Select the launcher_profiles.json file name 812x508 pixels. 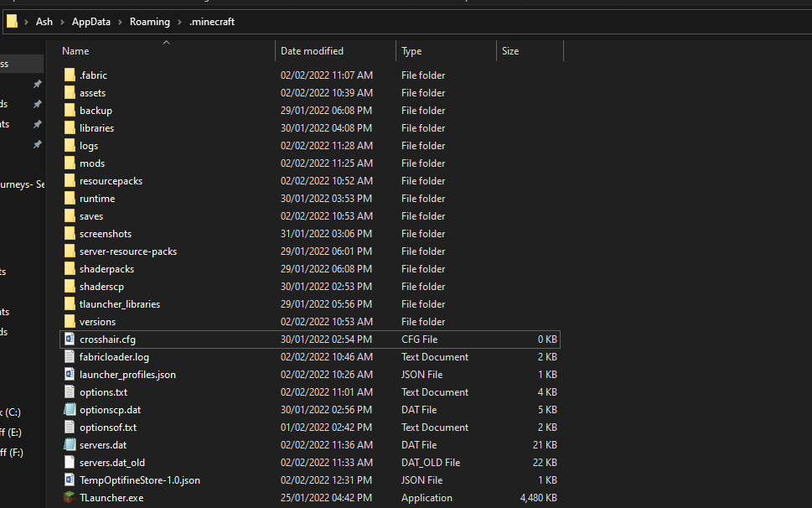(x=127, y=375)
